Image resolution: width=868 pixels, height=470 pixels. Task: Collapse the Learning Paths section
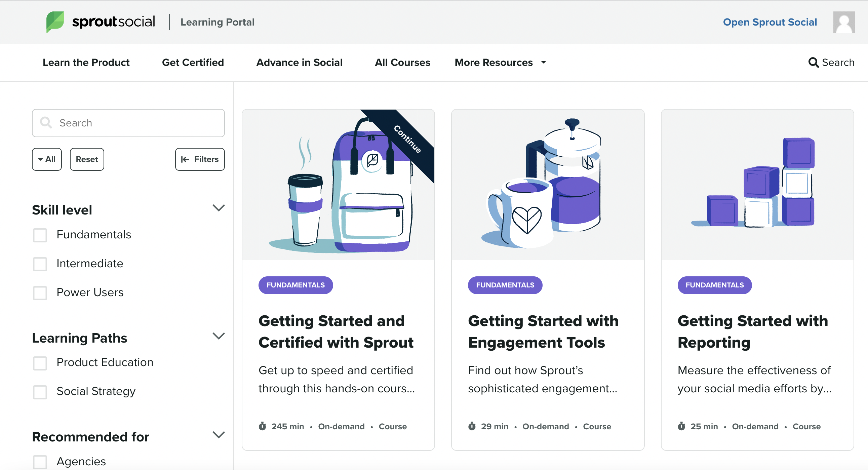[x=219, y=336]
